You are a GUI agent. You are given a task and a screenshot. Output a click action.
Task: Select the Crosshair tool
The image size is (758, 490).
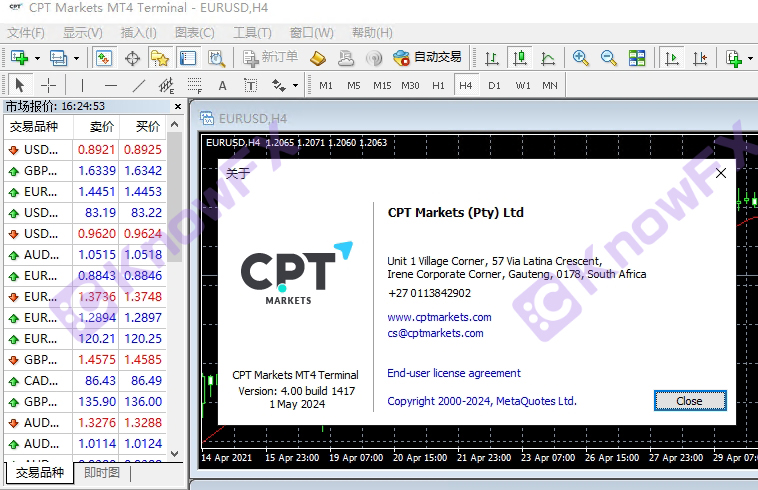(48, 86)
